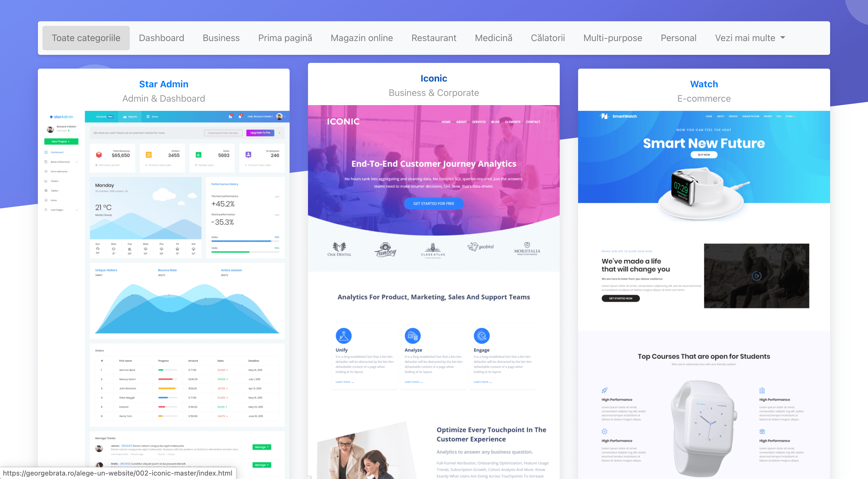Click the Prima pagină menu item
Image resolution: width=868 pixels, height=479 pixels.
coord(286,38)
